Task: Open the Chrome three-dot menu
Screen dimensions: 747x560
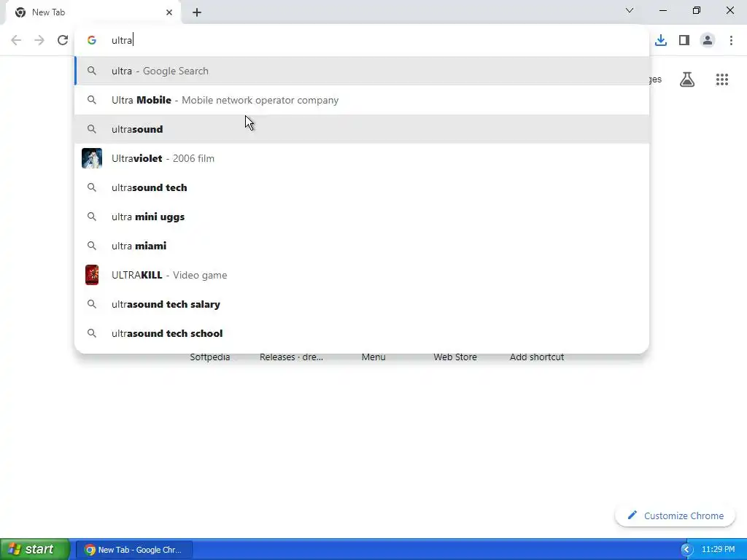Action: click(731, 40)
